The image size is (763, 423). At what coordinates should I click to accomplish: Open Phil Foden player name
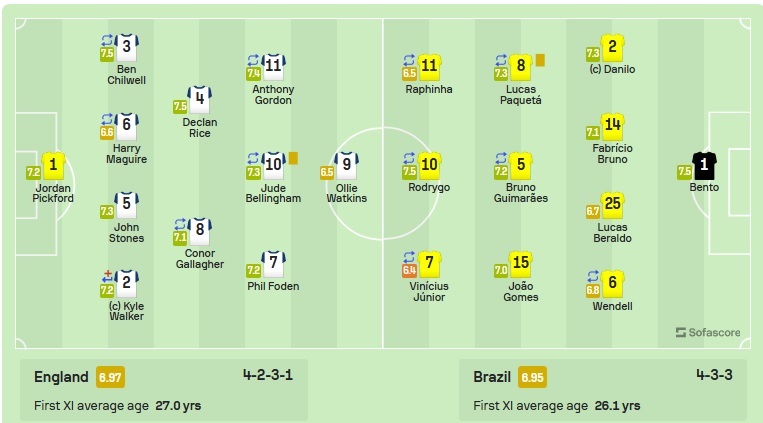click(x=273, y=286)
